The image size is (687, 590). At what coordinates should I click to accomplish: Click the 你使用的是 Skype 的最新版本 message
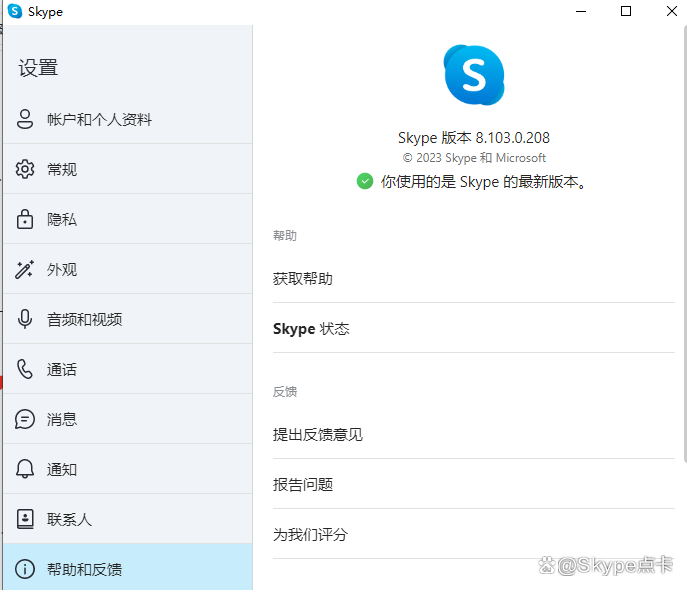pos(483,181)
